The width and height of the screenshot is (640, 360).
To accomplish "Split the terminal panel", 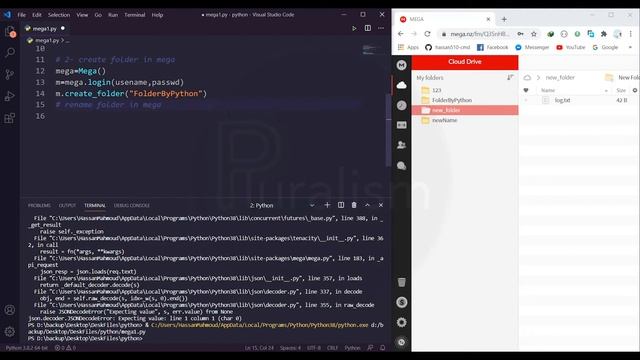I will tap(341, 205).
